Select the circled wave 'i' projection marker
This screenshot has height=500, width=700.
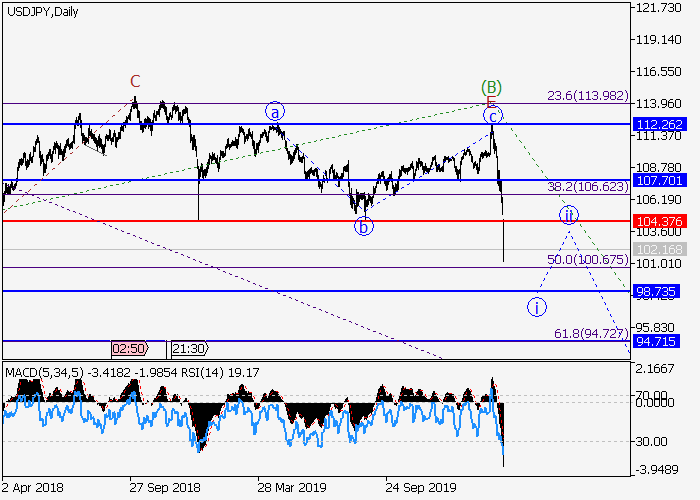coord(537,307)
